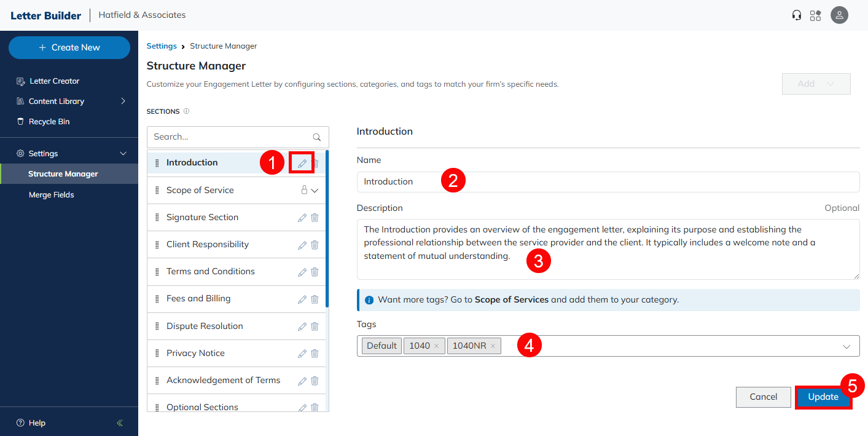Screen dimensions: 868x436
Task: Click trash icon for Privacy Notice
Action: [315, 354]
